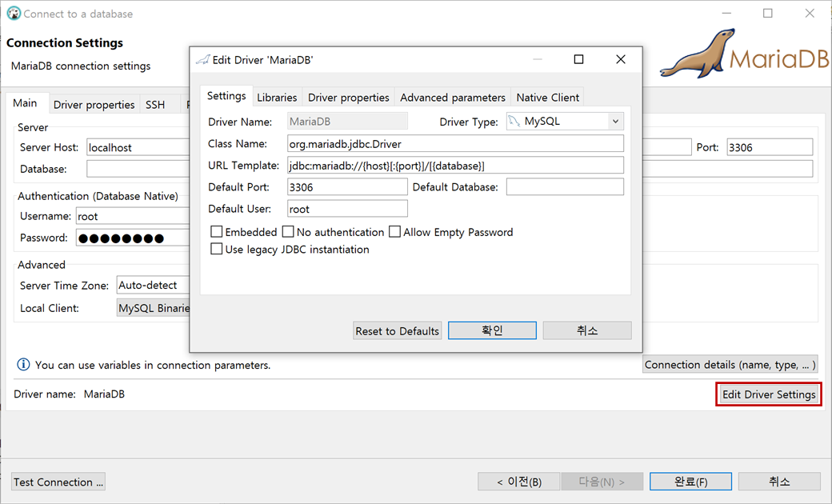Minimize the Connect to a database window
Screen dimensions: 832x504
click(726, 14)
